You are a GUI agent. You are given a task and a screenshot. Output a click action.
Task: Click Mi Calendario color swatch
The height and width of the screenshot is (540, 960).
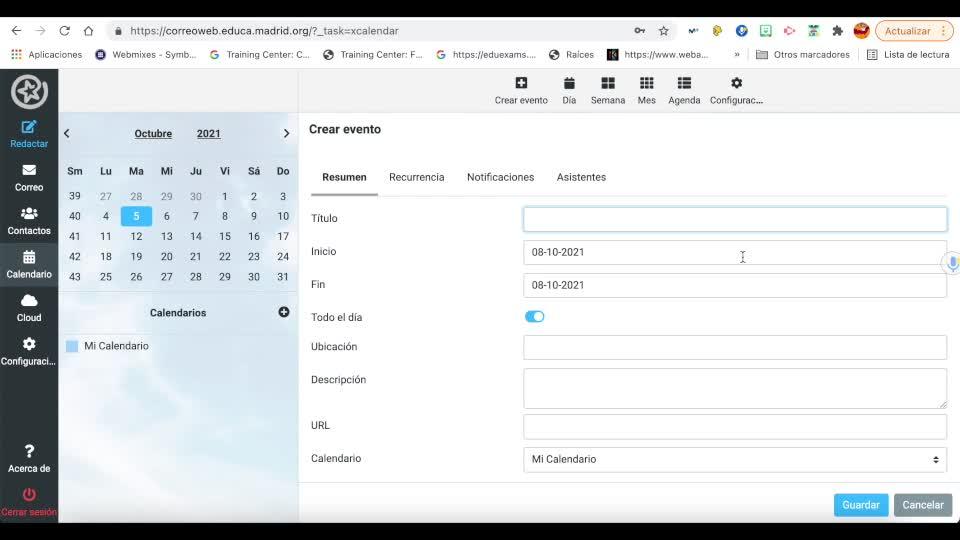coord(72,346)
